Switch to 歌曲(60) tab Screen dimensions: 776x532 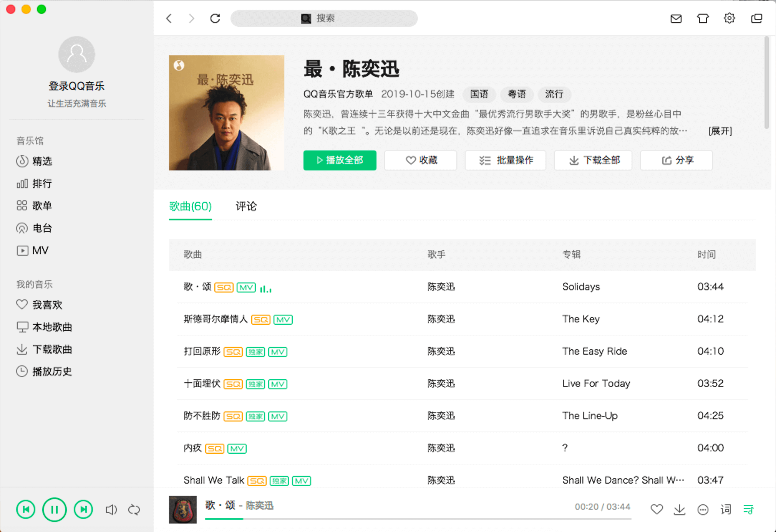click(x=191, y=207)
